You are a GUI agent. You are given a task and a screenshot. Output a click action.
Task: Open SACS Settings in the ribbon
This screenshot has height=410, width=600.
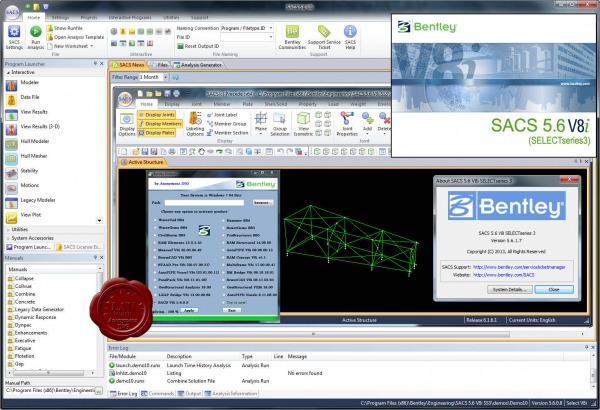click(x=14, y=37)
